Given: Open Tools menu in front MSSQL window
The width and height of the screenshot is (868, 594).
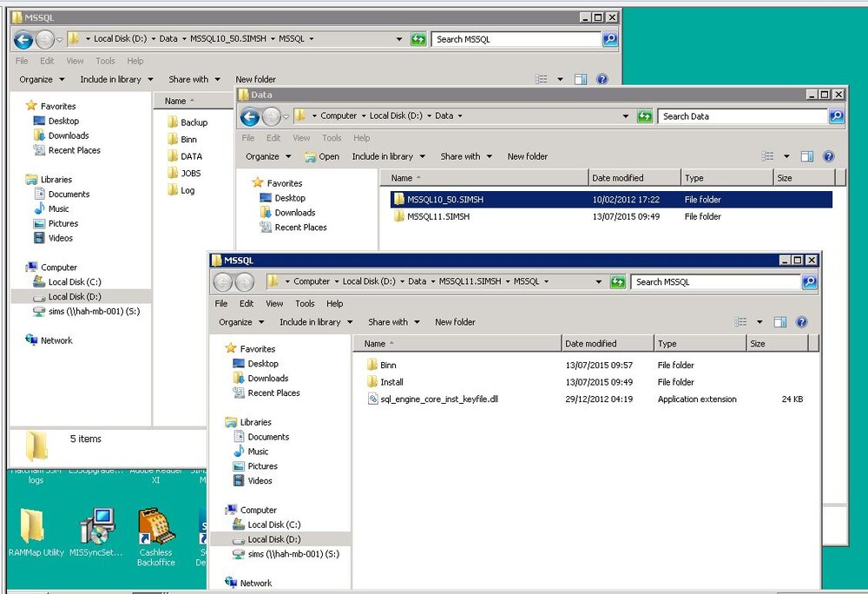Looking at the screenshot, I should point(305,303).
